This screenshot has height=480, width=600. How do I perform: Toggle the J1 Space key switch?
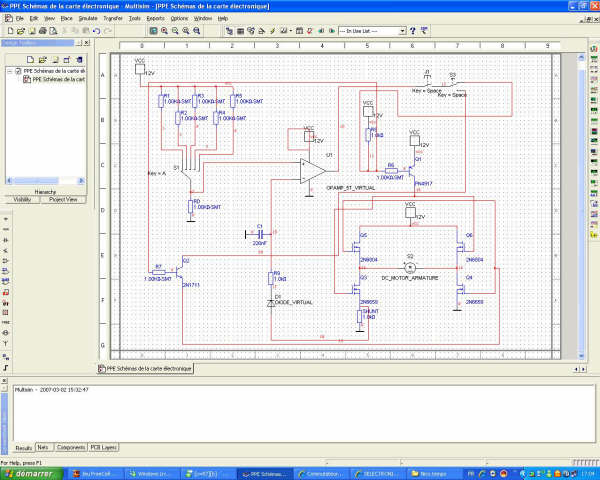tap(426, 82)
